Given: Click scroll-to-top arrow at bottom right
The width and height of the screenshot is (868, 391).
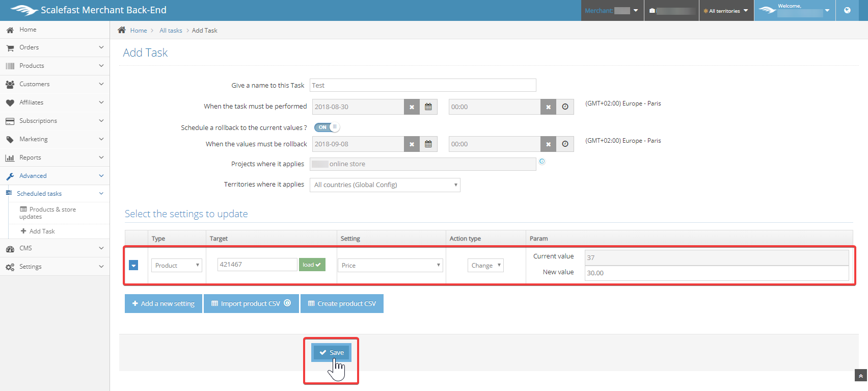Looking at the screenshot, I should click(860, 376).
